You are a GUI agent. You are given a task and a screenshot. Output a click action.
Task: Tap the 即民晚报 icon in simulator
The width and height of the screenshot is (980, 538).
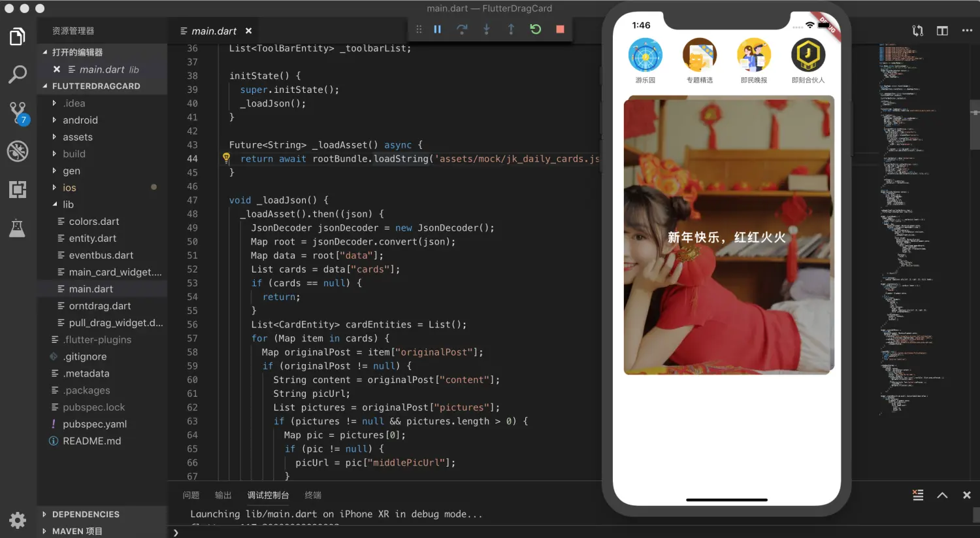pos(754,60)
